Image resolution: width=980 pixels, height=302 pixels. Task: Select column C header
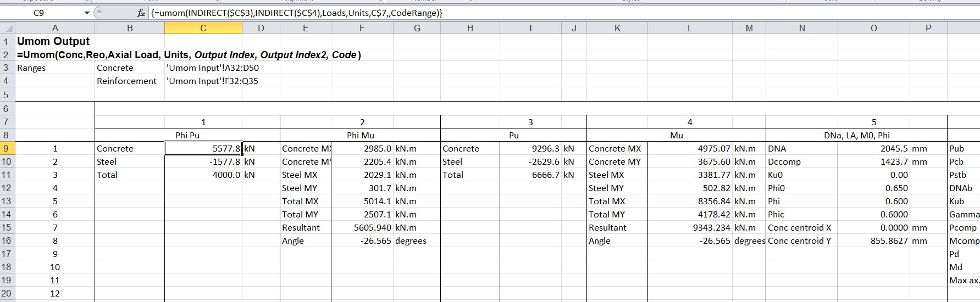tap(203, 28)
